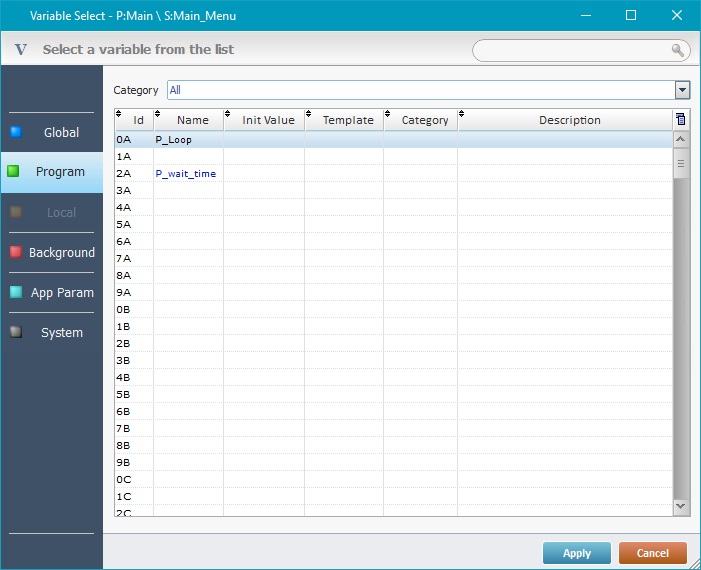Click the gray System scope icon
701x570 pixels.
(x=15, y=332)
